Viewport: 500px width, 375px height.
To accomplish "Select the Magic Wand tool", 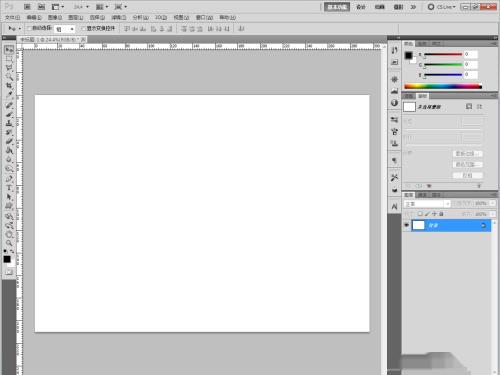I will (x=9, y=77).
